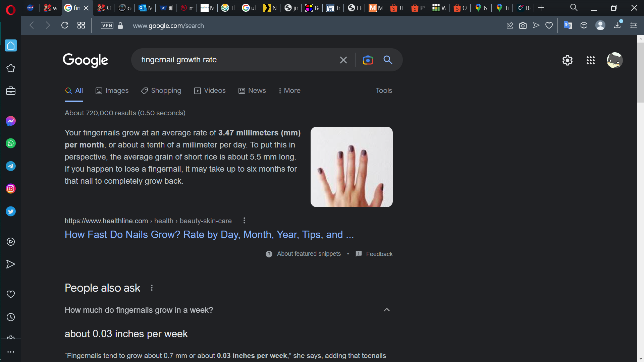
Task: Open sidebar Home icon
Action: (x=11, y=46)
